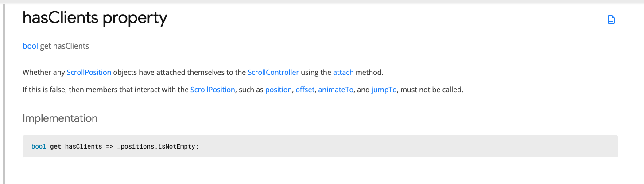Viewport: 644px width, 184px height.
Task: Open the position member link
Action: point(279,90)
